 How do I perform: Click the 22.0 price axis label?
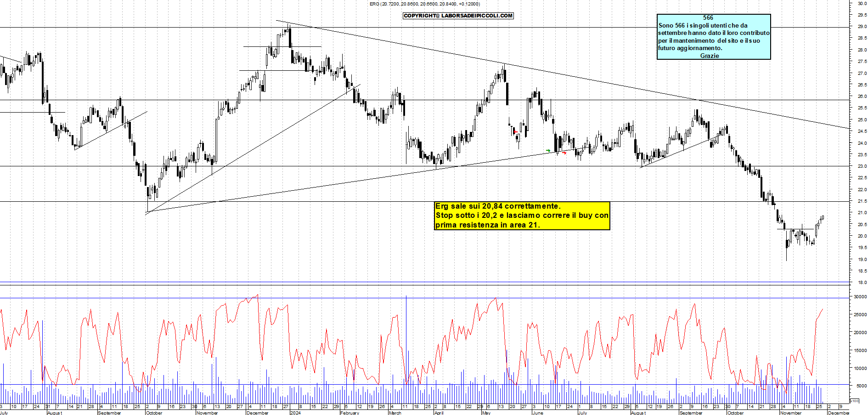(x=862, y=190)
